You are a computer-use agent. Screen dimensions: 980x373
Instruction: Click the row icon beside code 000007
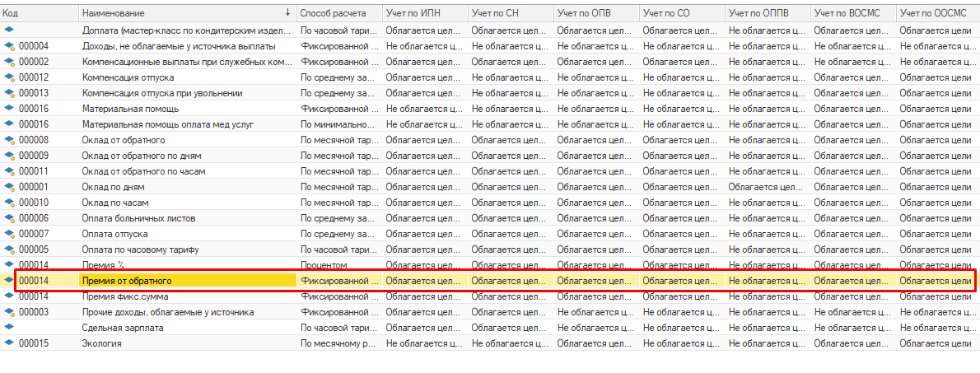(9, 234)
